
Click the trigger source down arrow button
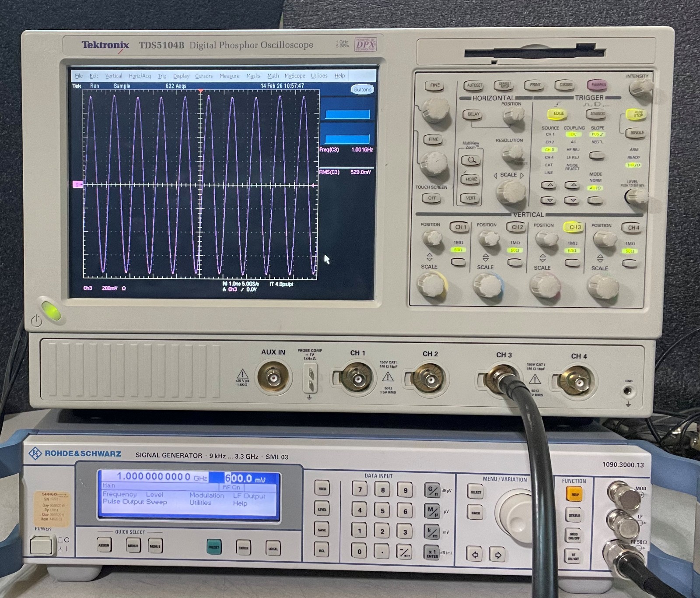(x=549, y=201)
